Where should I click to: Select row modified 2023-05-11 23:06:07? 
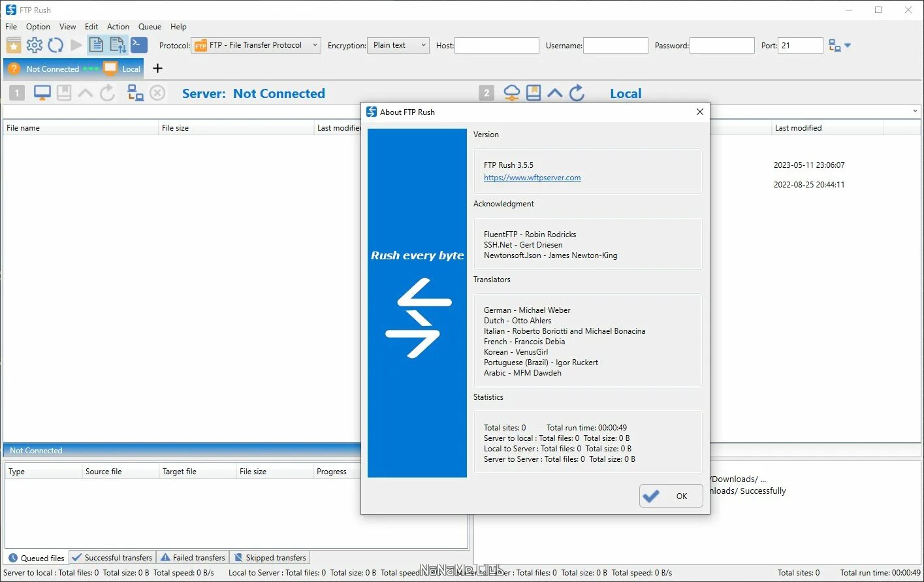[809, 165]
